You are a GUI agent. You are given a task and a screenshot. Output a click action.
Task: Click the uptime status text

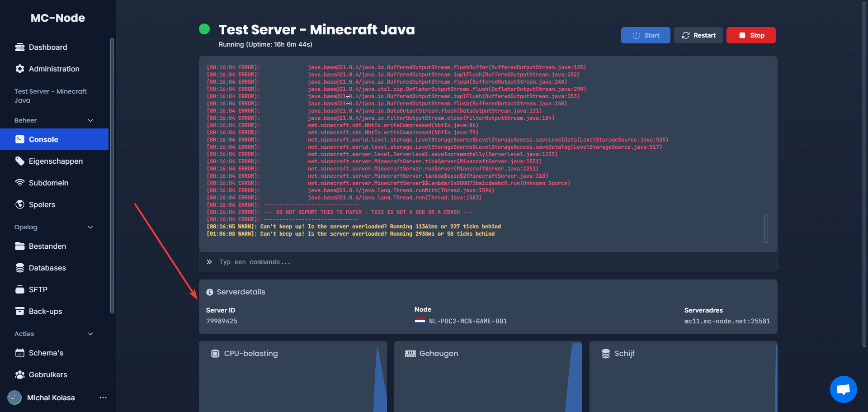tap(265, 44)
